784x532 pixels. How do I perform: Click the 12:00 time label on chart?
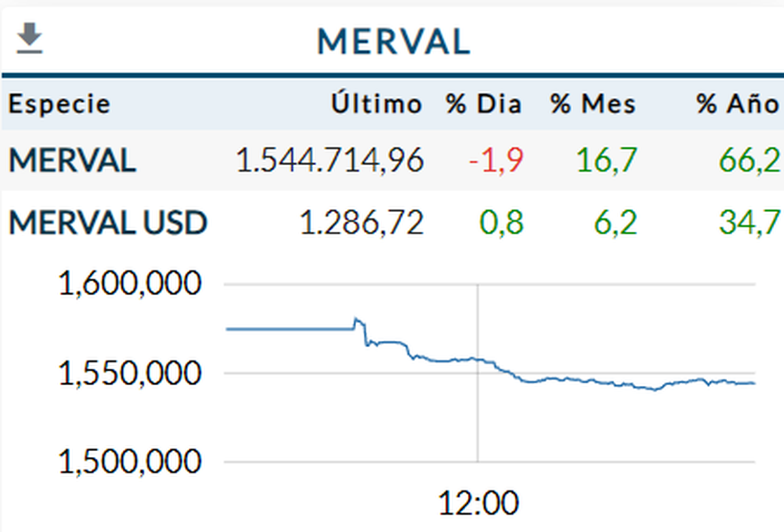478,503
